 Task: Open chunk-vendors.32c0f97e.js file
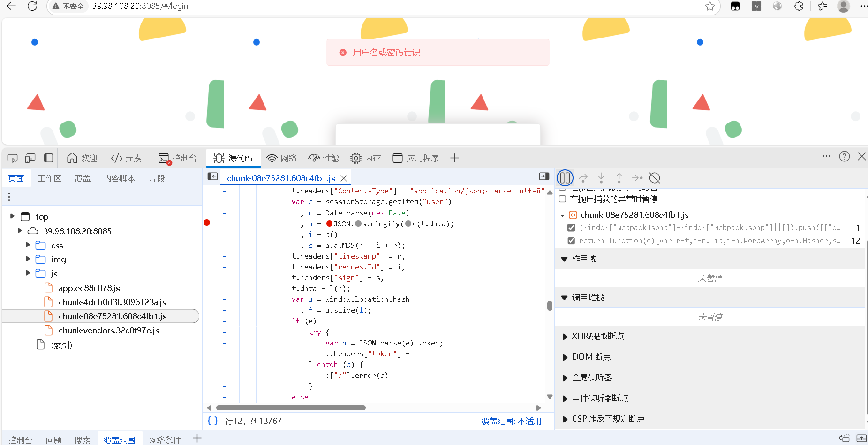pyautogui.click(x=109, y=330)
